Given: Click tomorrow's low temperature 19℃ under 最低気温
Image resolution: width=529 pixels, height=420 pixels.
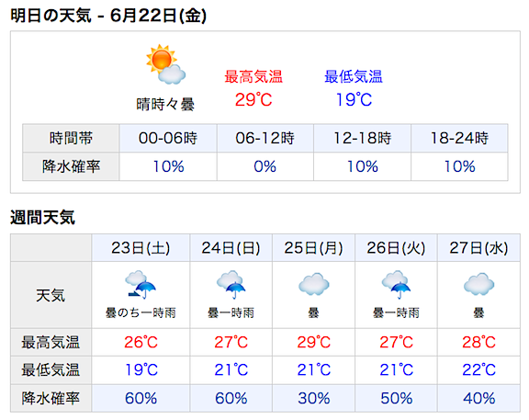Looking at the screenshot, I should pyautogui.click(x=354, y=100).
